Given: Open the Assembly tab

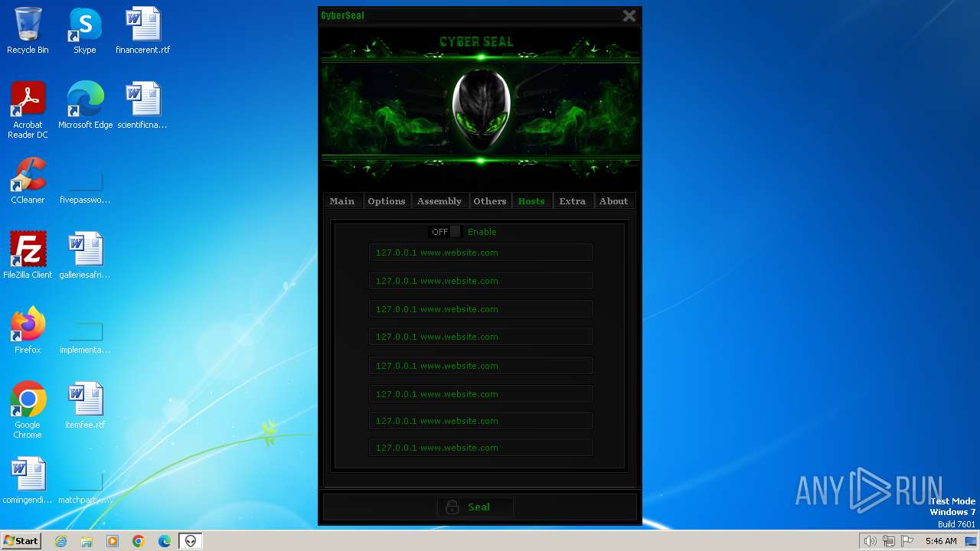Looking at the screenshot, I should [439, 201].
